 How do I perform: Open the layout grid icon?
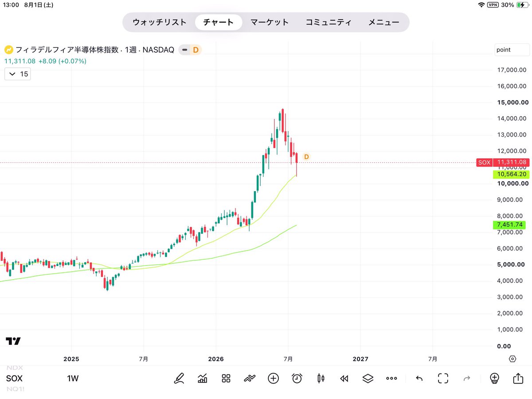226,378
